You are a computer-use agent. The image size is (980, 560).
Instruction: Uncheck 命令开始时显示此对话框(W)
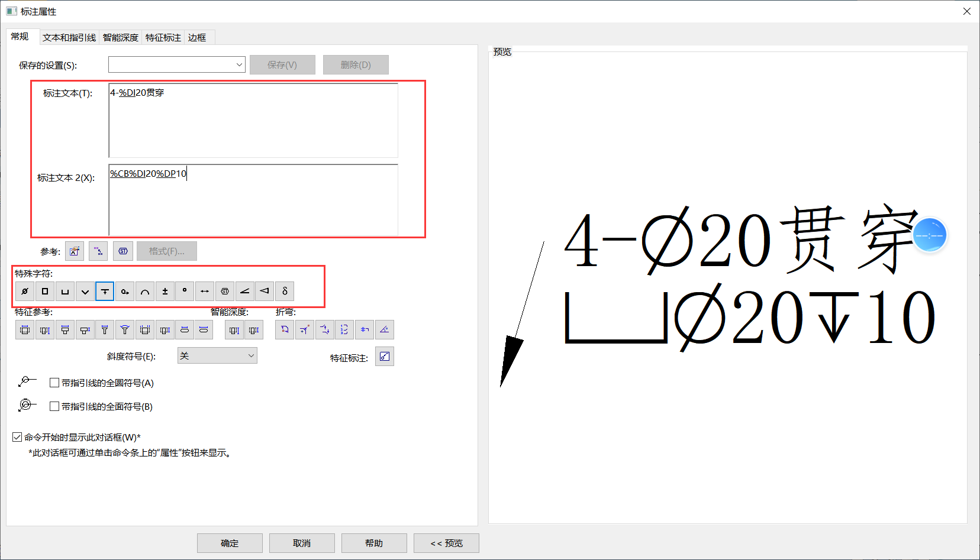point(17,438)
